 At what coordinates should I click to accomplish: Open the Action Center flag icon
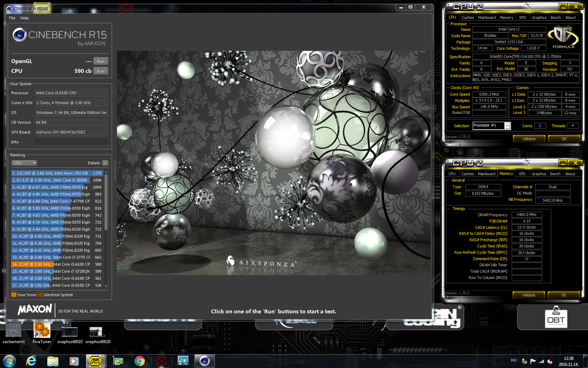pos(533,361)
